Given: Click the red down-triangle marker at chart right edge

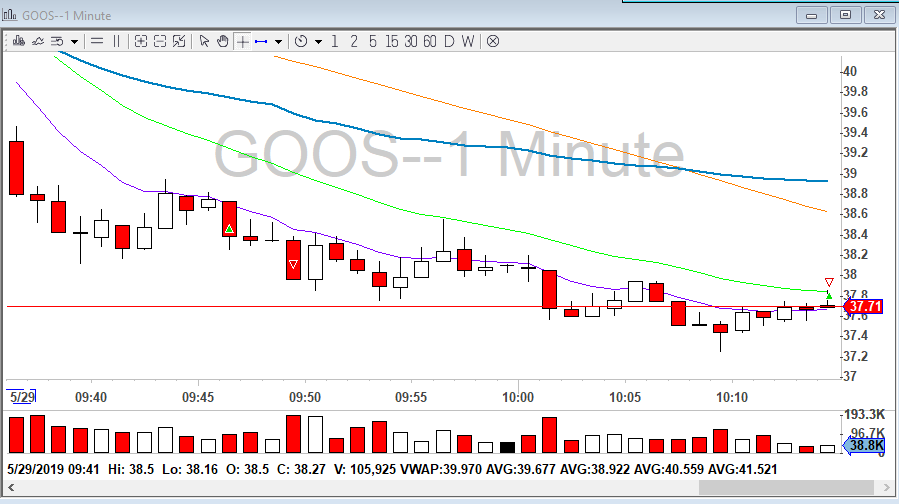Looking at the screenshot, I should click(x=829, y=282).
